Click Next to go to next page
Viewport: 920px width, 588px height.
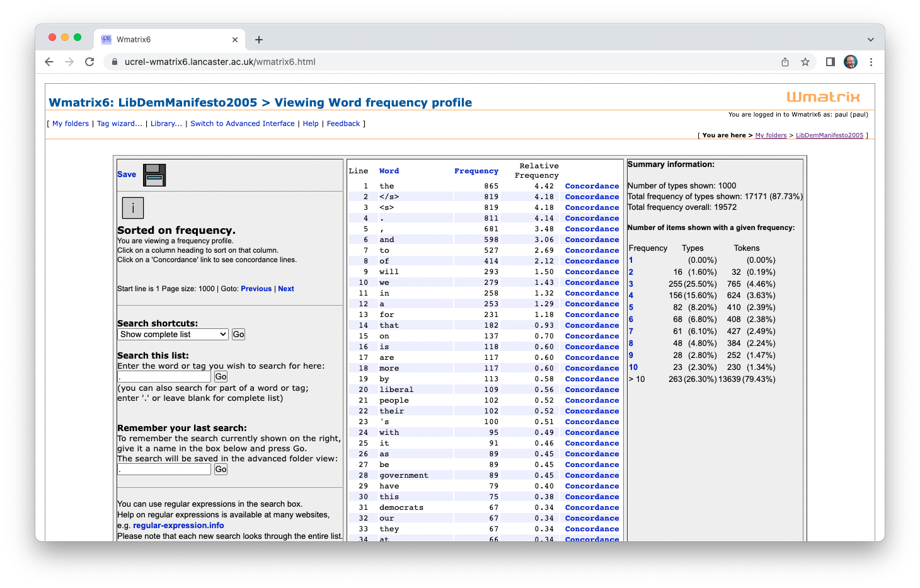point(286,289)
